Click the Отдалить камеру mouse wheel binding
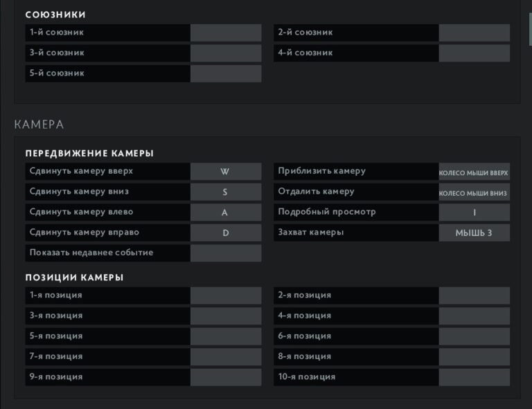 [x=475, y=192]
